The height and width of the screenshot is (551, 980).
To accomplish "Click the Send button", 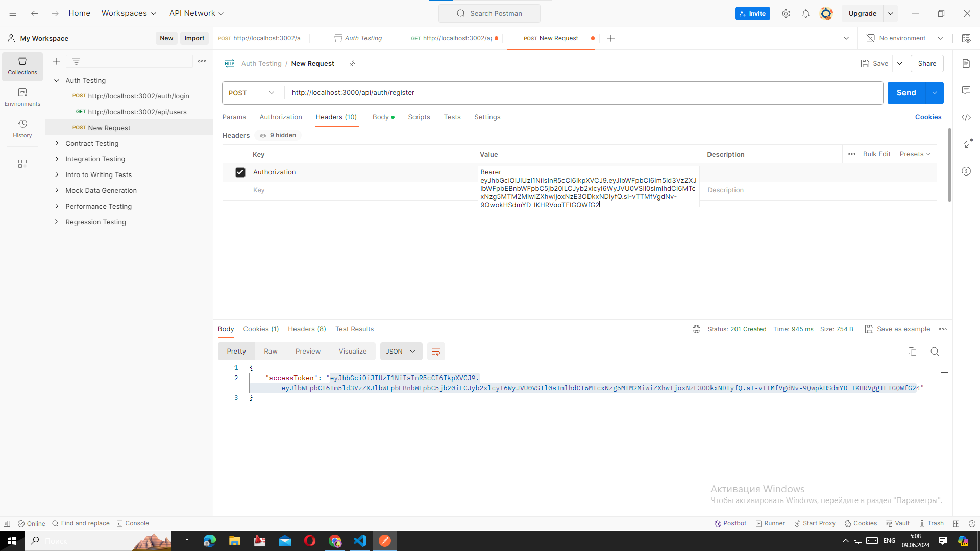I will (x=906, y=93).
